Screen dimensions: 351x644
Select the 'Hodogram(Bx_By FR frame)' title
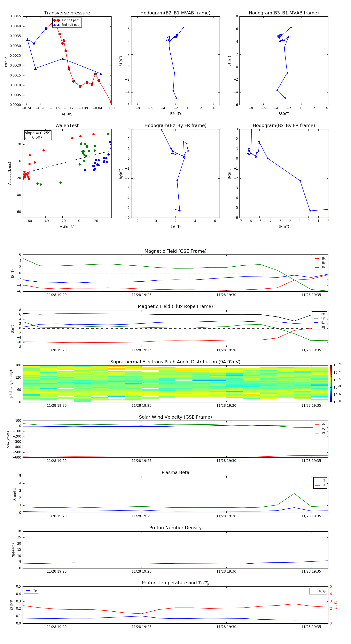point(284,125)
